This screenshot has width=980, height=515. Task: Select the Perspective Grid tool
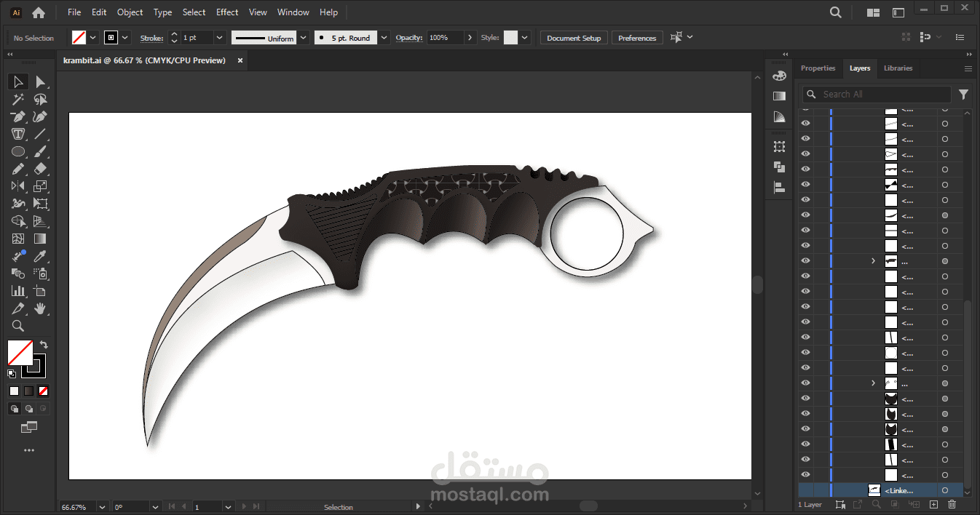(x=41, y=221)
